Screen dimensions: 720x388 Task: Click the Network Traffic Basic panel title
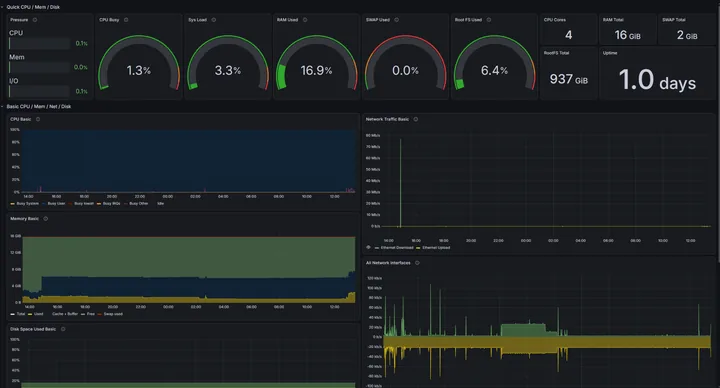(387, 119)
